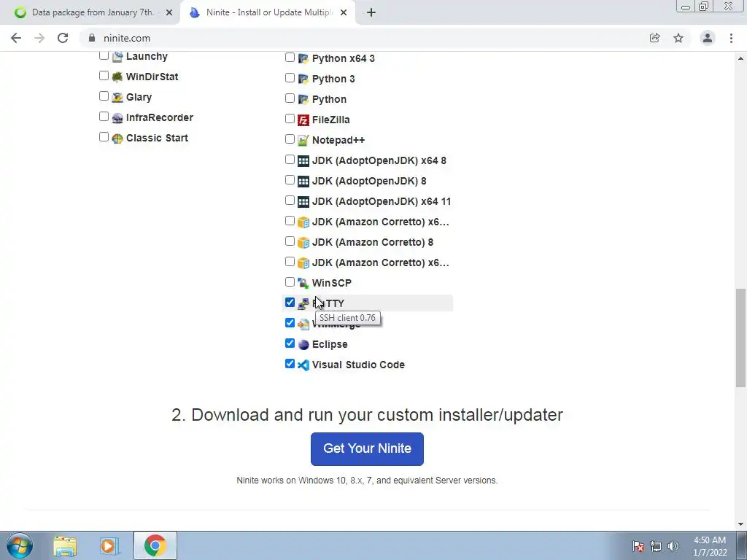Screen dimensions: 747x560
Task: Click the Glary app icon
Action: pos(117,97)
